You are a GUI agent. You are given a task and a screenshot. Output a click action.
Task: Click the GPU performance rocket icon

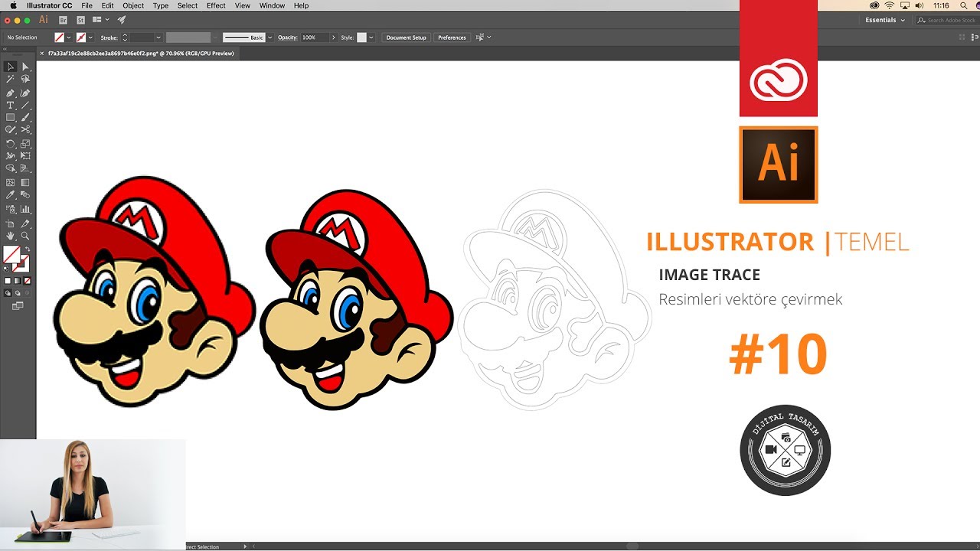(x=121, y=20)
